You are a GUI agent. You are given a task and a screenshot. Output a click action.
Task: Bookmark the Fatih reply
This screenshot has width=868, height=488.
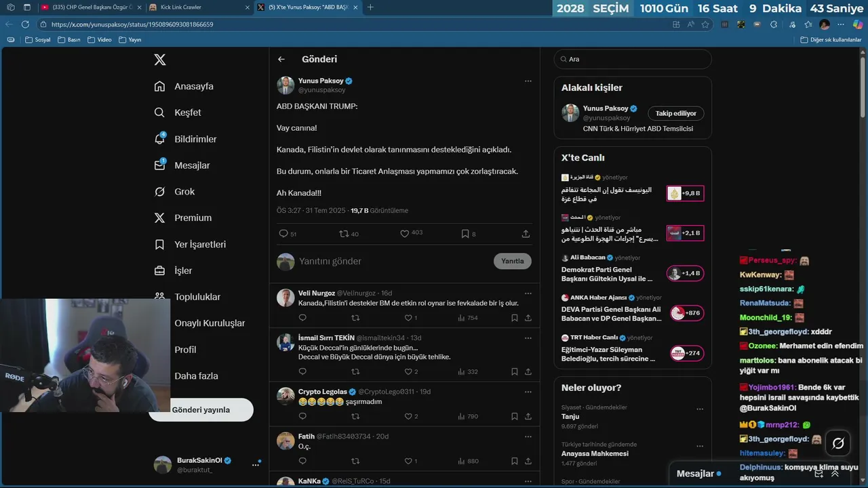click(515, 461)
